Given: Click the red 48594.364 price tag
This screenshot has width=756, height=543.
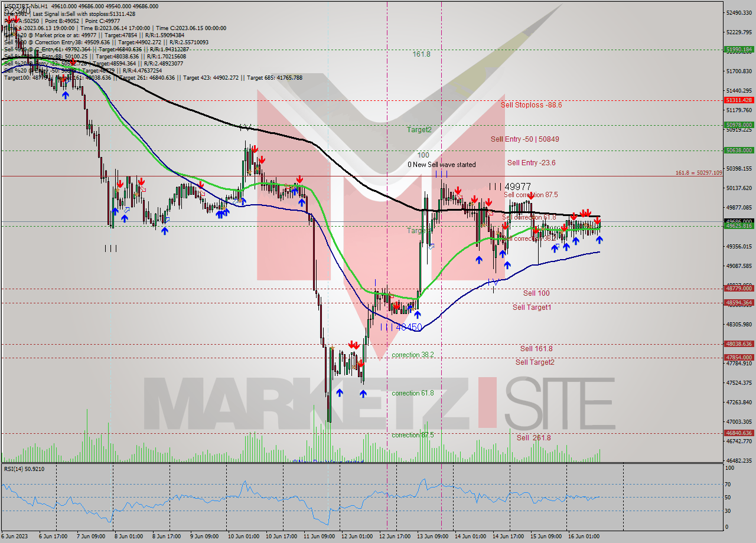Looking at the screenshot, I should [x=739, y=303].
